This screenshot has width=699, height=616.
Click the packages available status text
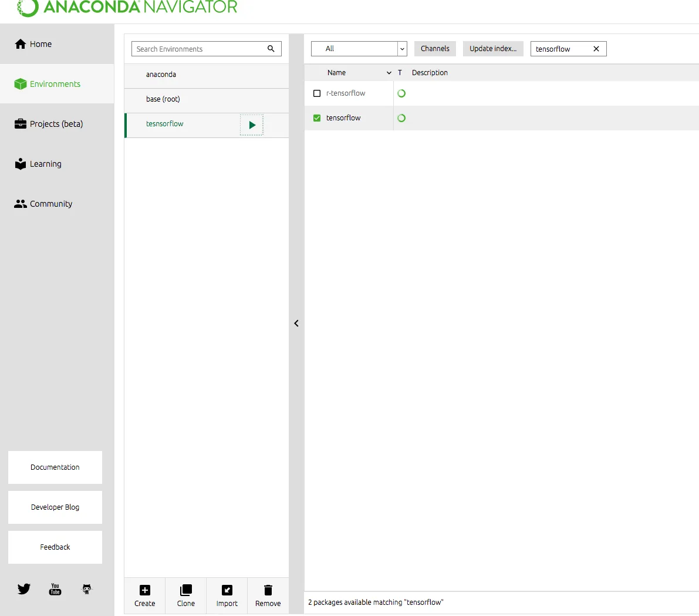point(376,602)
